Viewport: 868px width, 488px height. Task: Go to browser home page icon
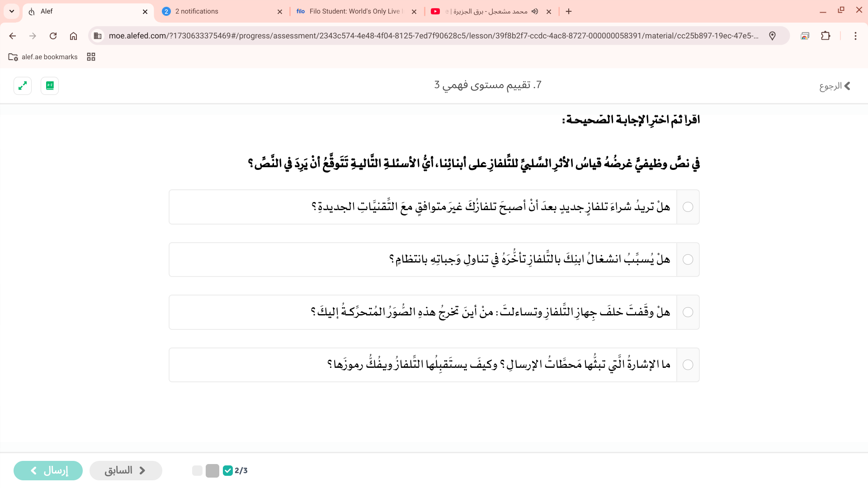[73, 36]
